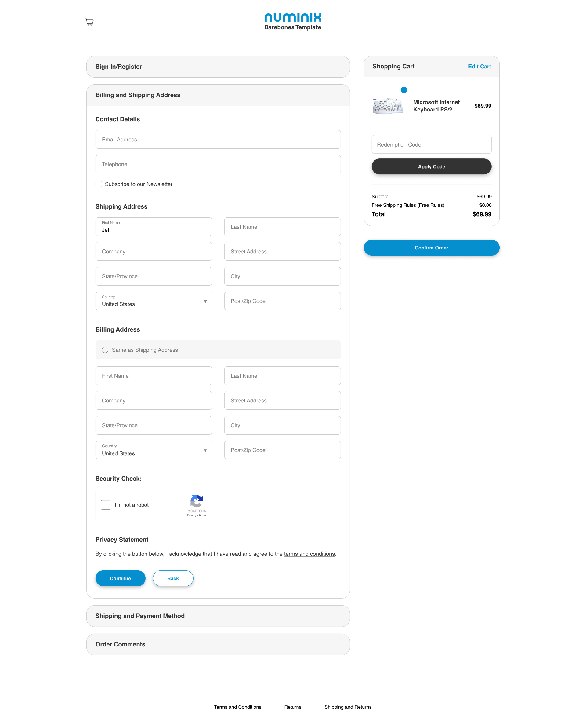Click the quantity badge on the cart item

point(404,90)
